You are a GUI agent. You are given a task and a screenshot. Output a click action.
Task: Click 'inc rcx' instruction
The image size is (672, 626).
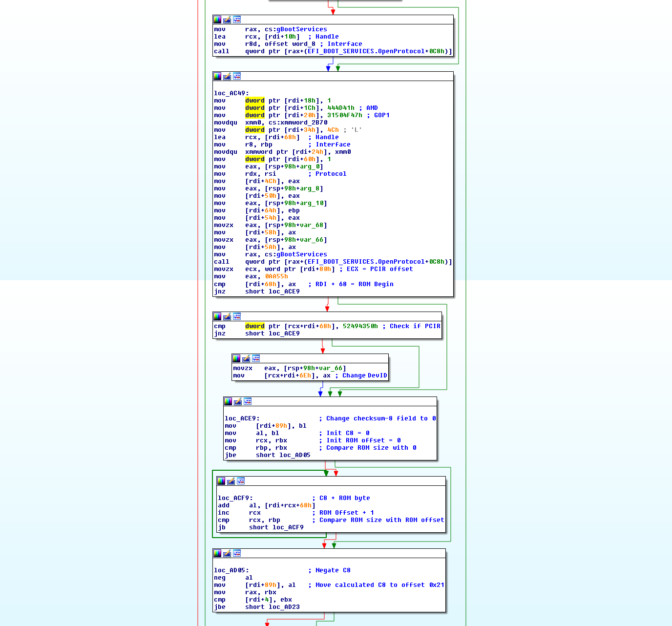click(x=239, y=513)
